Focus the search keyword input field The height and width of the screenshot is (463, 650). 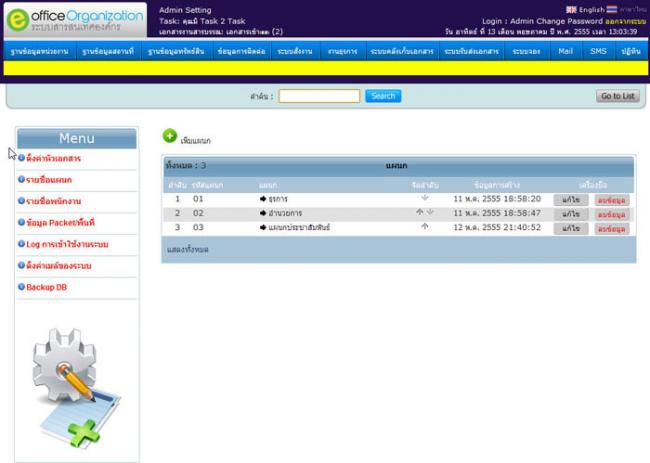[319, 96]
